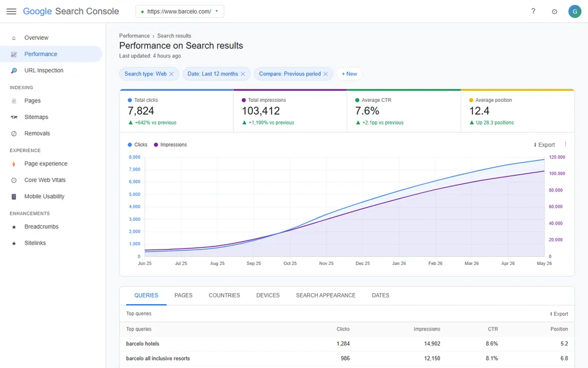This screenshot has height=368, width=588.
Task: Click the URL Inspection magnifier icon
Action: click(14, 71)
